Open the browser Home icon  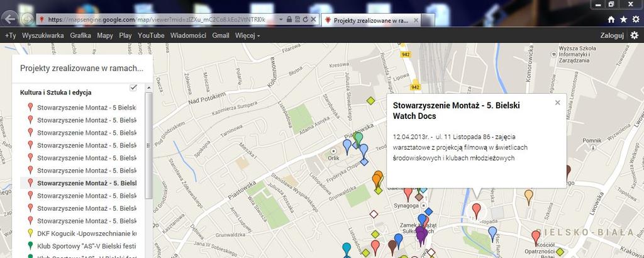pos(611,20)
